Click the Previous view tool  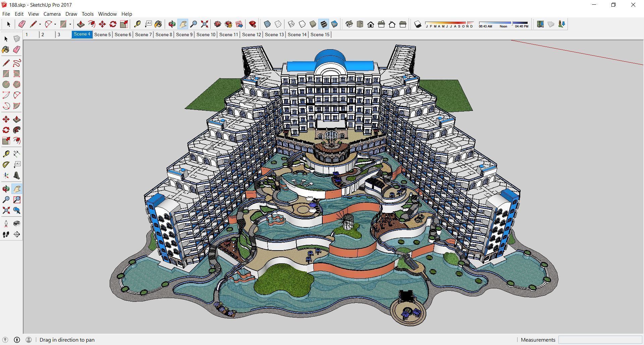(17, 210)
